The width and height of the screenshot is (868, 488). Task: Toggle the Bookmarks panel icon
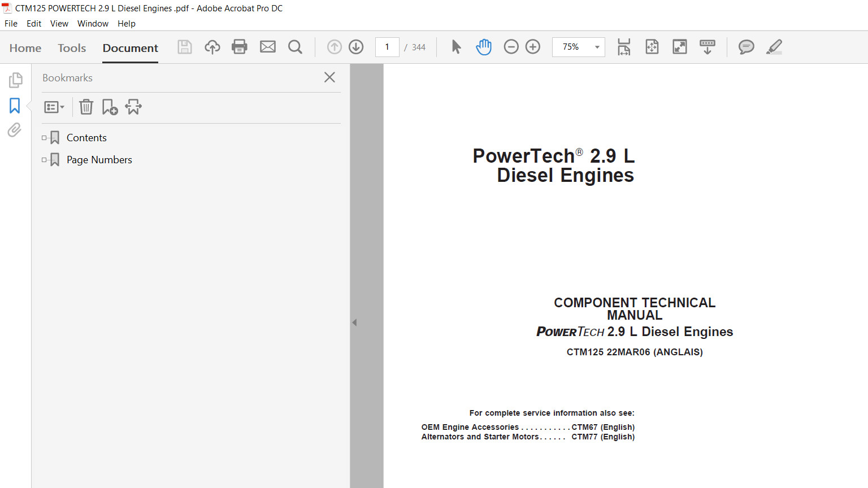click(x=15, y=106)
